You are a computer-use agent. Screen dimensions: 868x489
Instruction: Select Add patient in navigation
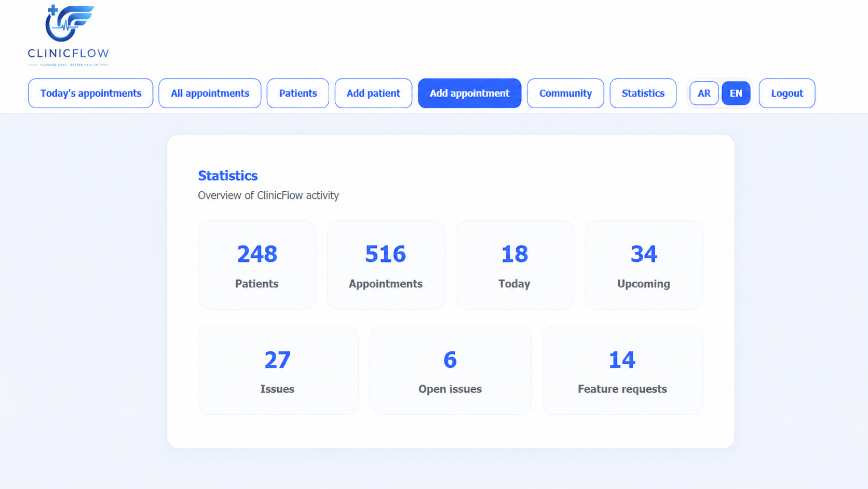pos(373,94)
